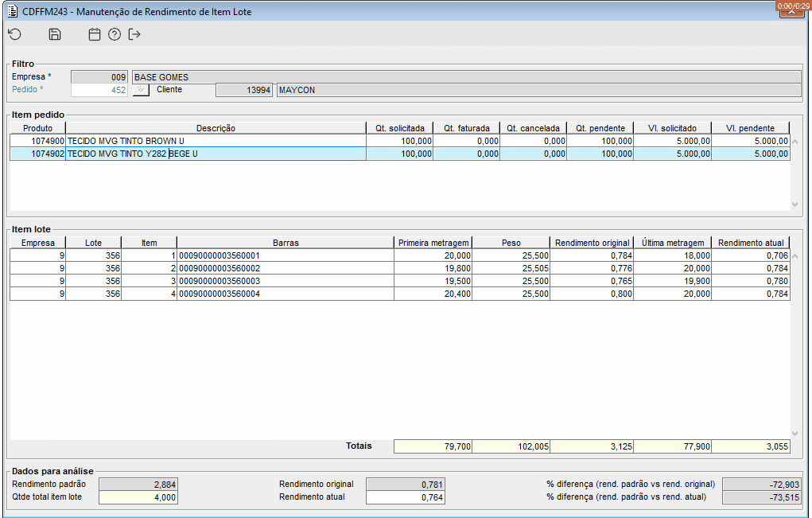Select row TECIDO MVG TINTO Y282 BEGE U
812x518 pixels.
(x=400, y=154)
